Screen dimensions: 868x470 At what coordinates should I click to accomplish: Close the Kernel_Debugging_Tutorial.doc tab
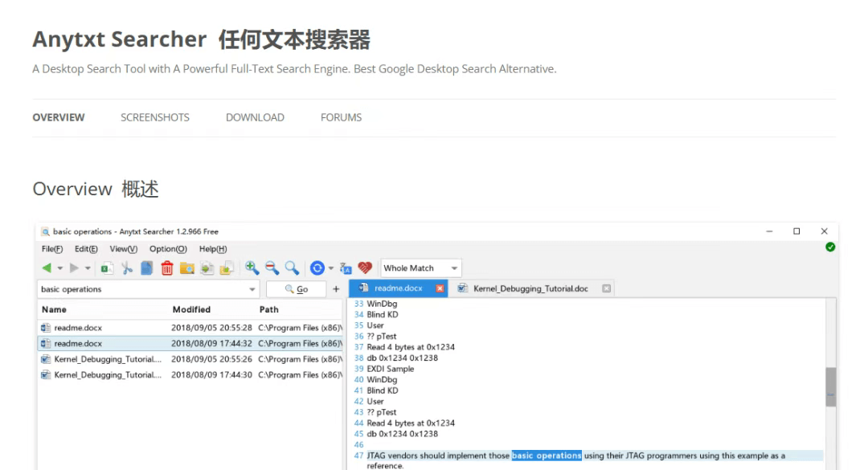pyautogui.click(x=607, y=288)
